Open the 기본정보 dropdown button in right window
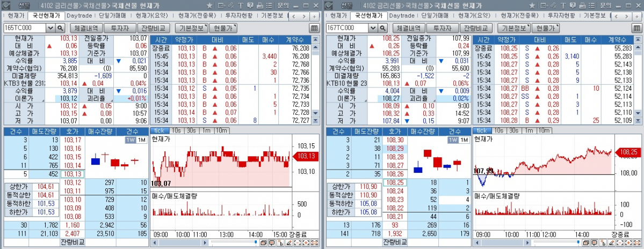 [x=514, y=28]
